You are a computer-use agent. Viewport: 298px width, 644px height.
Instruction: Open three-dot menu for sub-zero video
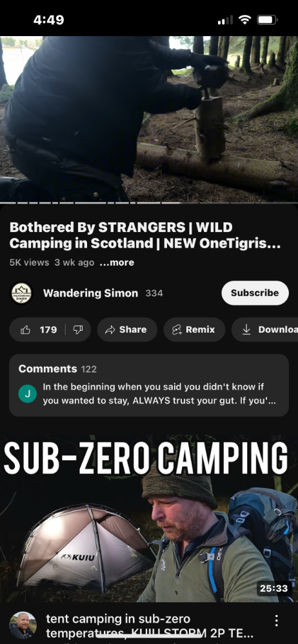coord(277,620)
